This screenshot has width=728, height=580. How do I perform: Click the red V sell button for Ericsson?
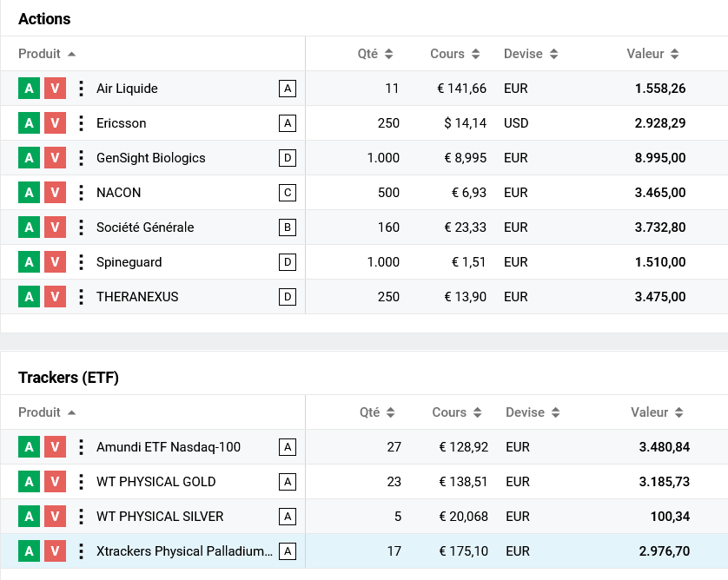pyautogui.click(x=55, y=123)
